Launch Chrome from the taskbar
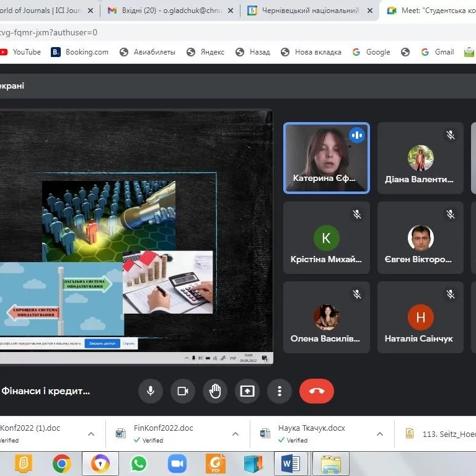476x476 pixels. click(x=62, y=464)
